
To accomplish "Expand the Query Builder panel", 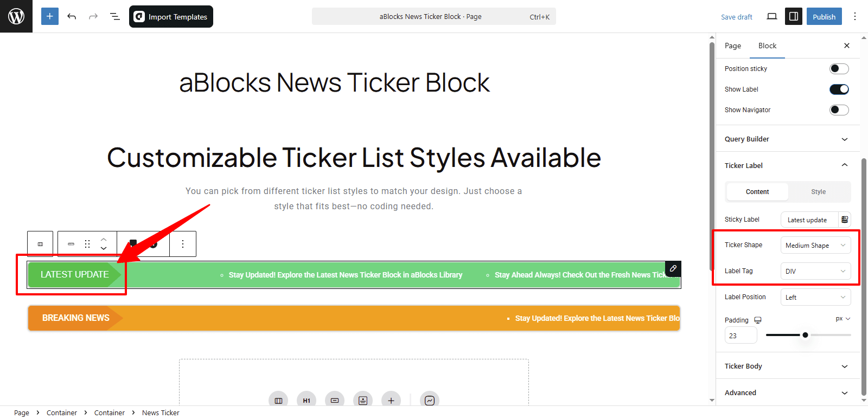I will click(788, 139).
